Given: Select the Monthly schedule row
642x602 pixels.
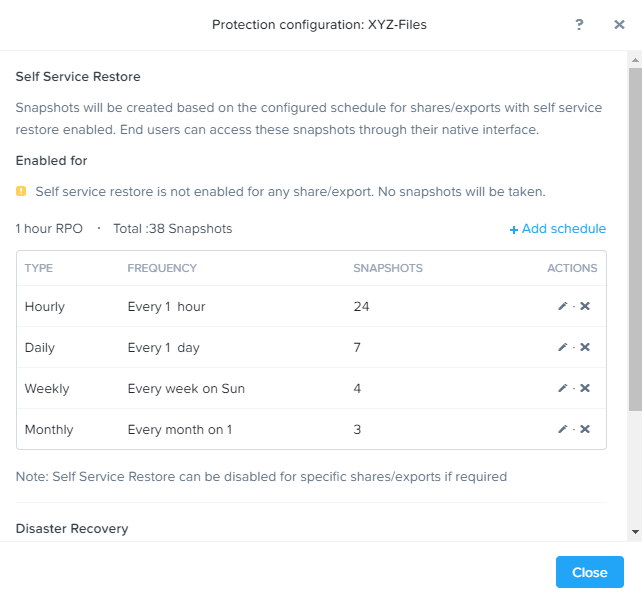Looking at the screenshot, I should pos(311,429).
